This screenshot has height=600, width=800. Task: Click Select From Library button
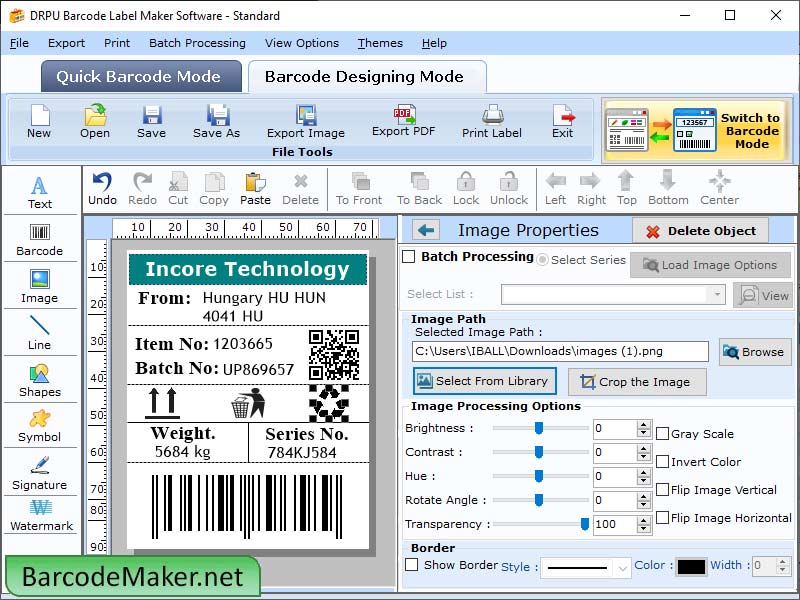[484, 381]
